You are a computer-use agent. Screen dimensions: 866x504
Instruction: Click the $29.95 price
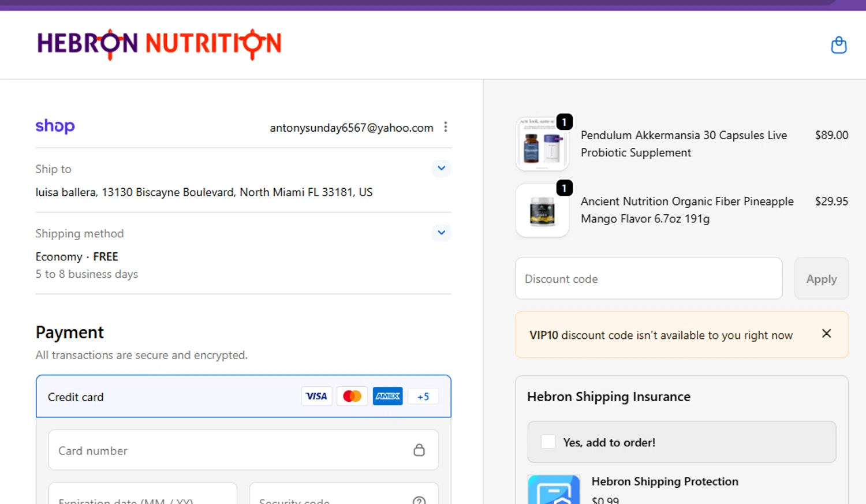coord(831,201)
